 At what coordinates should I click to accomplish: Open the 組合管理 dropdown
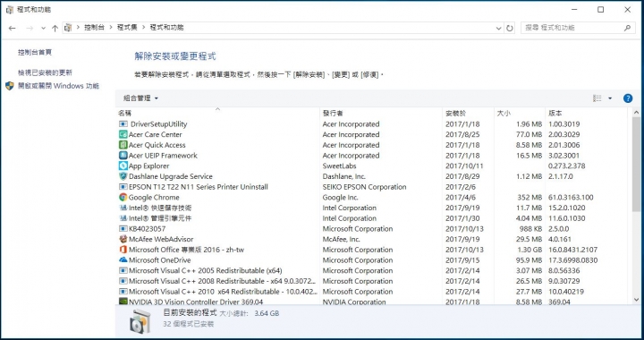(x=141, y=98)
